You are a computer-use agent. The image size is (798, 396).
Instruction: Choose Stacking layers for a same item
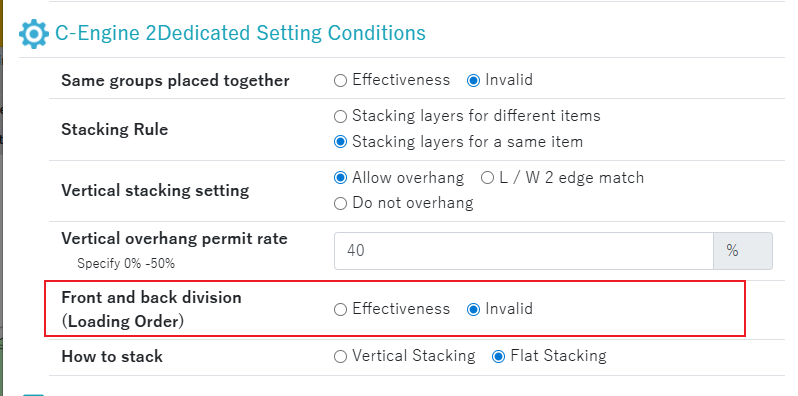coord(340,142)
